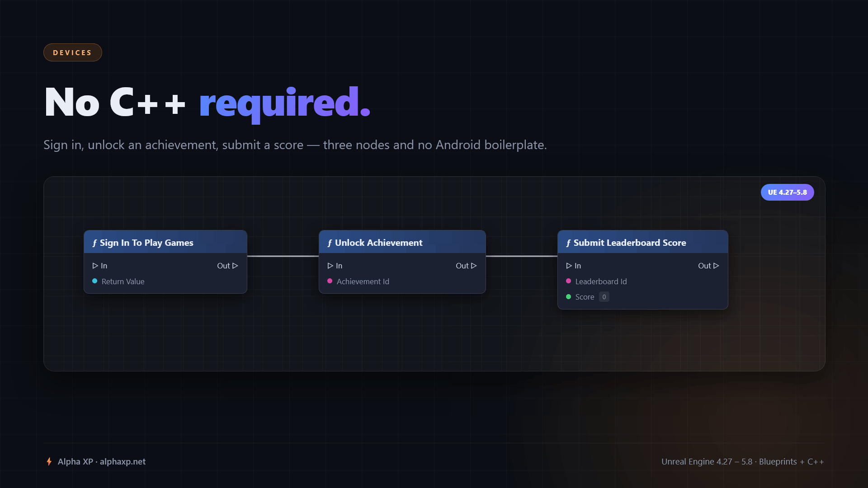Select the Sign In To Play Games node header
The height and width of the screenshot is (488, 868).
tap(165, 242)
